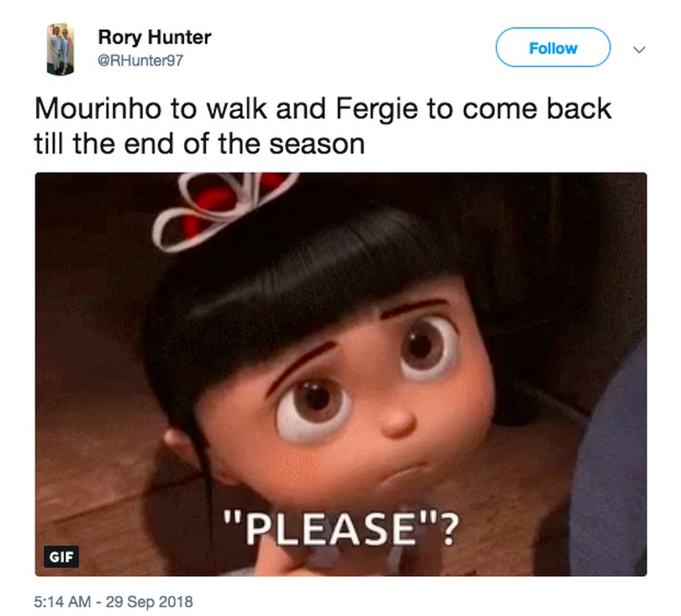
Task: Open the tweet options chevron menu
Action: (x=639, y=50)
